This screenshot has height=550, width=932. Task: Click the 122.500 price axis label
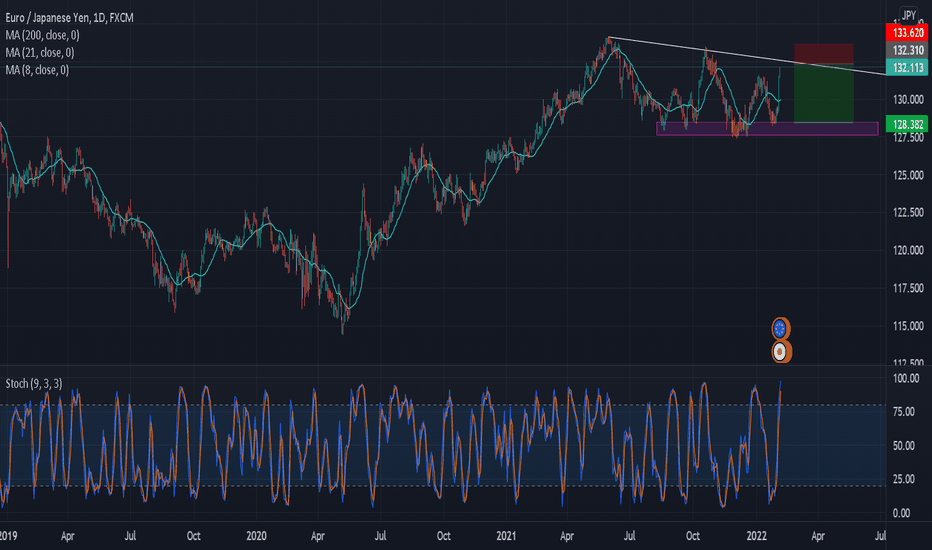click(x=908, y=212)
